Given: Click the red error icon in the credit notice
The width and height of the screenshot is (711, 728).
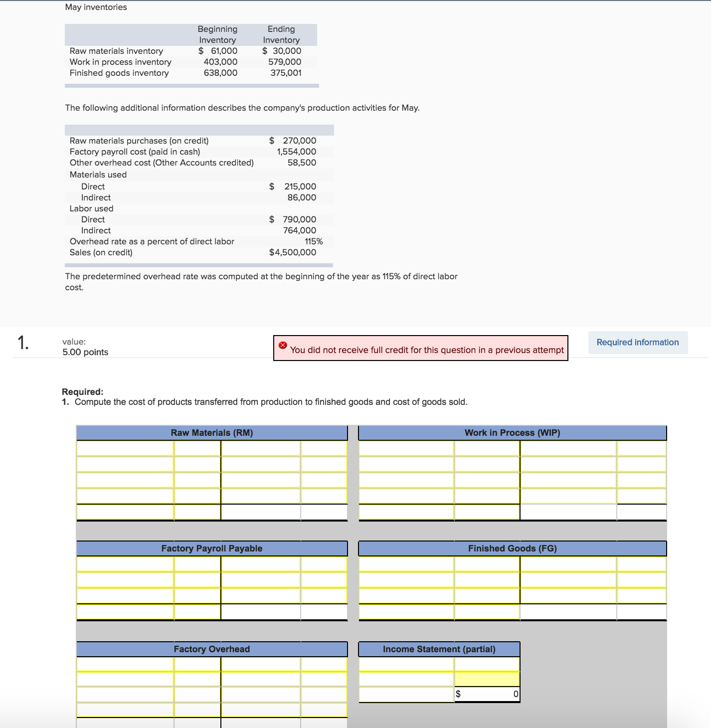Looking at the screenshot, I should point(283,345).
